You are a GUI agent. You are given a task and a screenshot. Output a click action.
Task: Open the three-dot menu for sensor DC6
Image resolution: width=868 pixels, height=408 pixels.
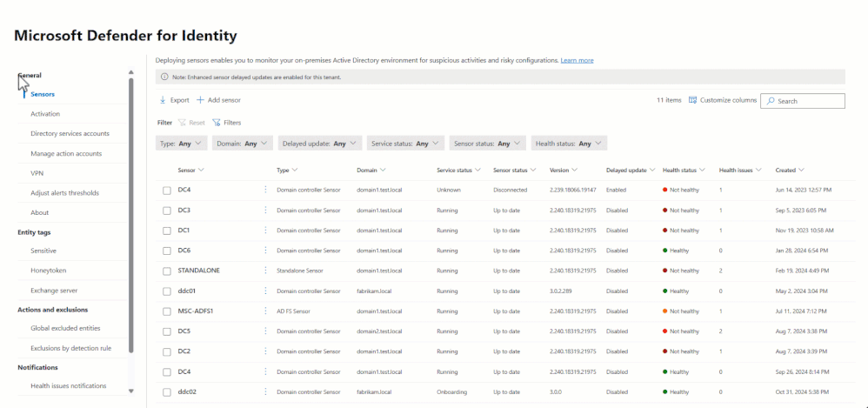coord(265,251)
